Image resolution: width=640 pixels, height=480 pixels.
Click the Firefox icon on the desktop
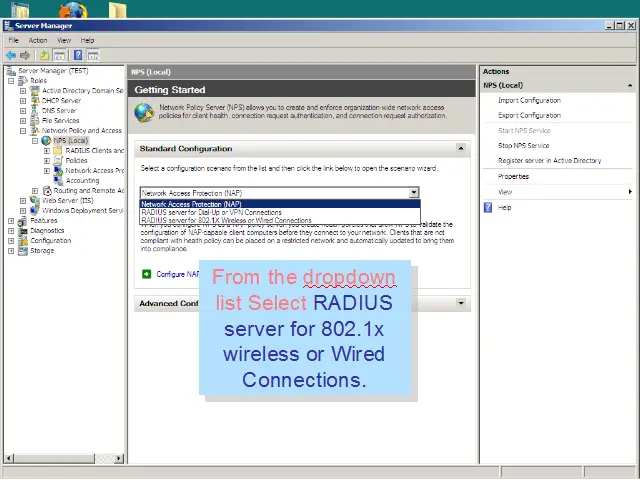[x=73, y=10]
